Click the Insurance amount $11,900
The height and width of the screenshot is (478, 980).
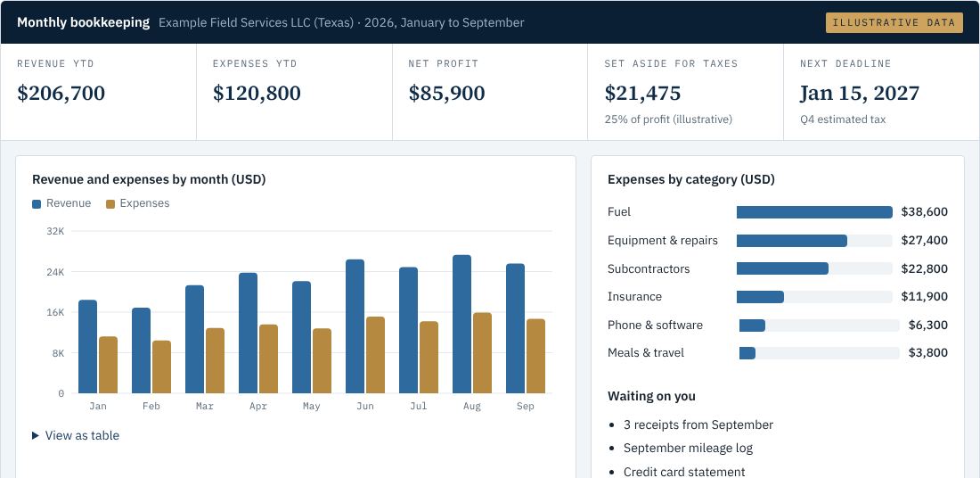[925, 297]
